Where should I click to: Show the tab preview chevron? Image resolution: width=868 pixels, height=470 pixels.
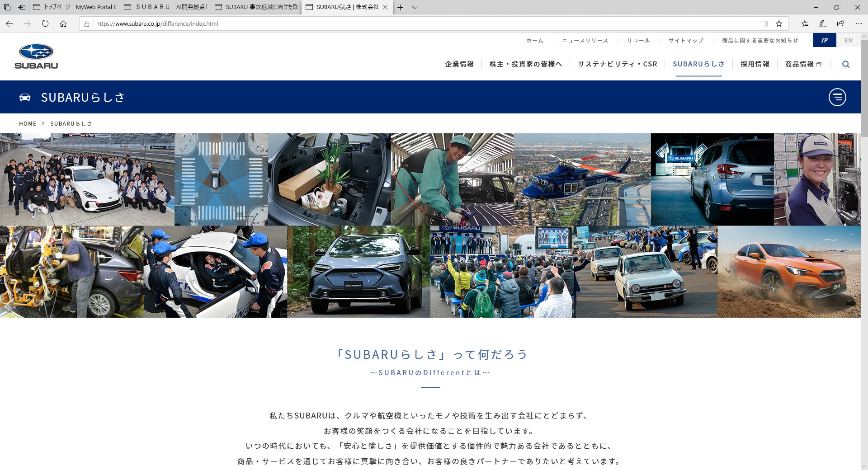click(415, 7)
